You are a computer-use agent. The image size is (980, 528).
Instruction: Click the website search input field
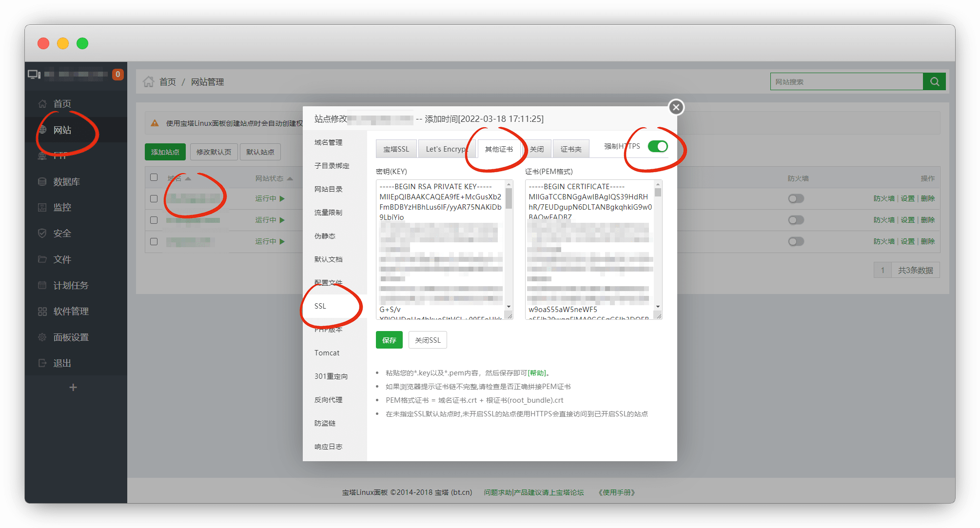(846, 82)
